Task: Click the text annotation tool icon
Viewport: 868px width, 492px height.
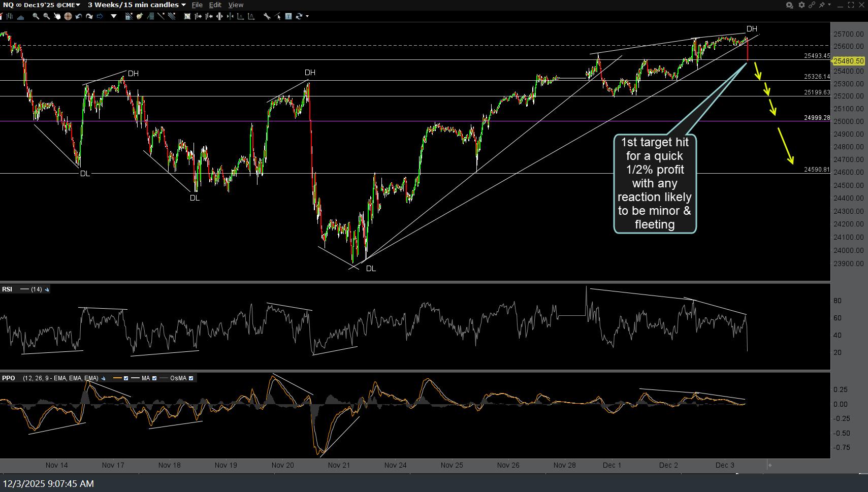Action: pos(288,16)
